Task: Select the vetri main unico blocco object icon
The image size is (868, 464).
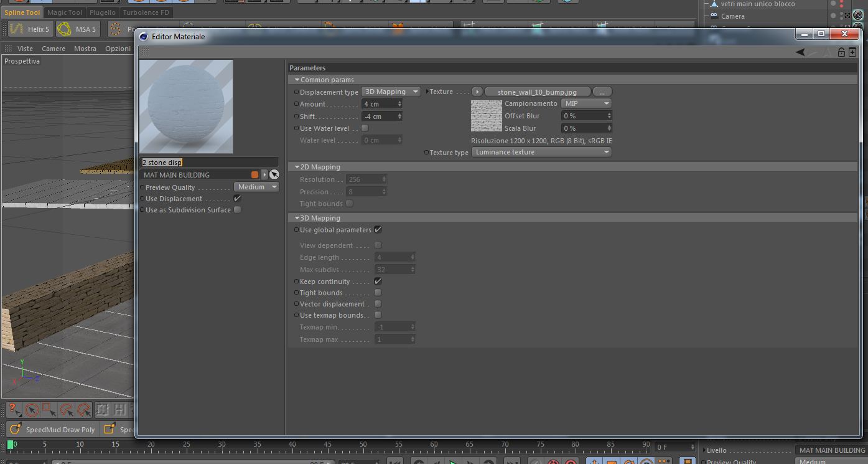Action: [714, 4]
